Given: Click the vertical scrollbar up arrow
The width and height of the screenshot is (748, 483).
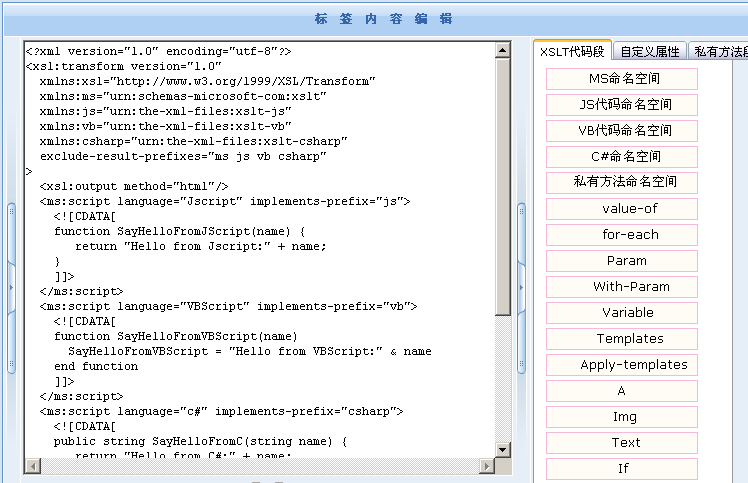Looking at the screenshot, I should point(503,50).
